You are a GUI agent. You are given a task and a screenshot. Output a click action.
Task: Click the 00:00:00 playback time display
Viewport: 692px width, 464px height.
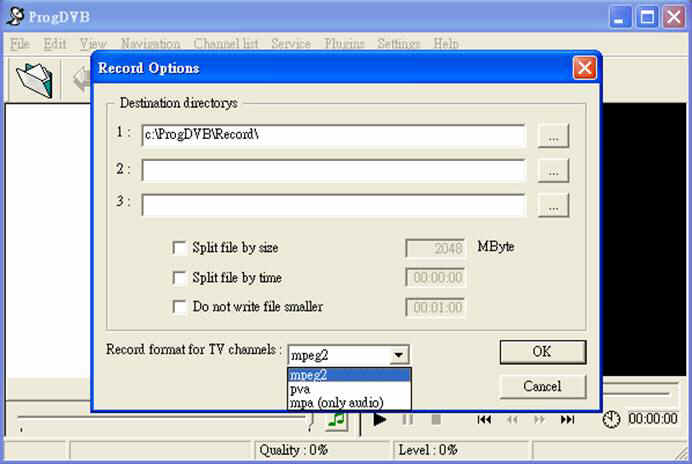pyautogui.click(x=653, y=419)
